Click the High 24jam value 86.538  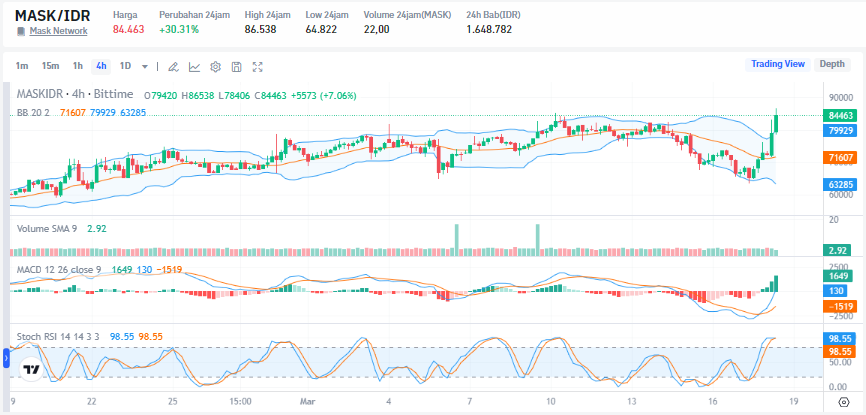pyautogui.click(x=261, y=29)
